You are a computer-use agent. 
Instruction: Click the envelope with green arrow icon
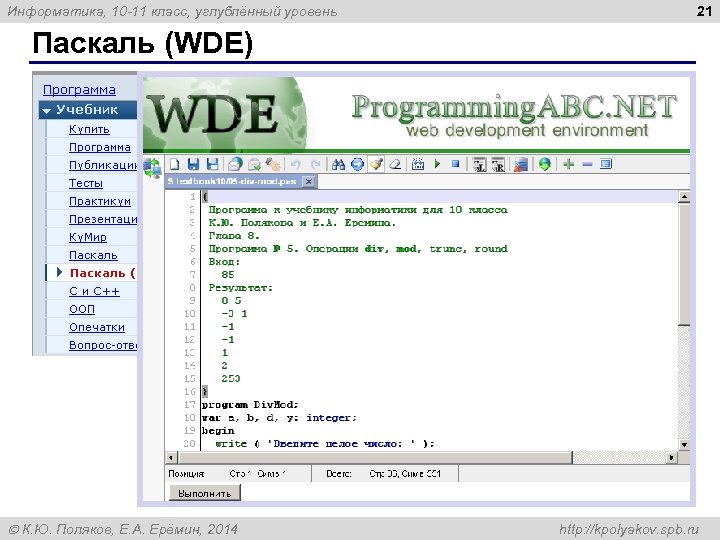(254, 164)
